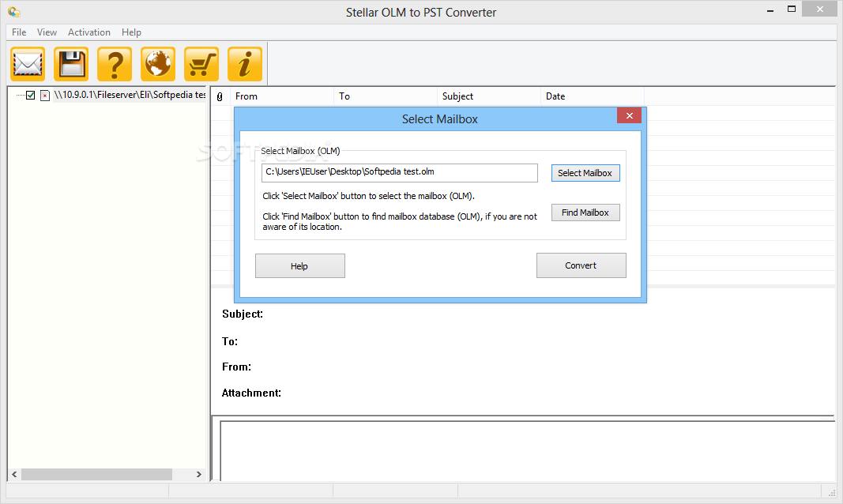Click the shopping cart buy icon
The height and width of the screenshot is (504, 843).
click(x=201, y=64)
